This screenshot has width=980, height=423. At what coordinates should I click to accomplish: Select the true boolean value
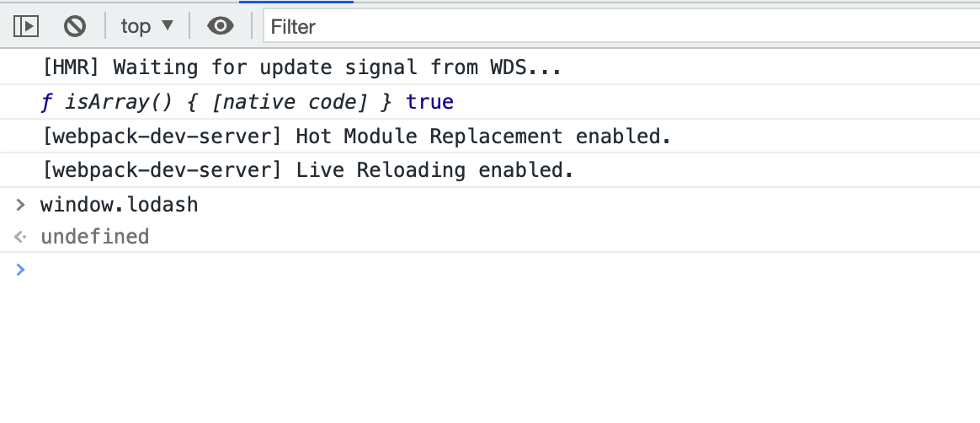coord(430,101)
